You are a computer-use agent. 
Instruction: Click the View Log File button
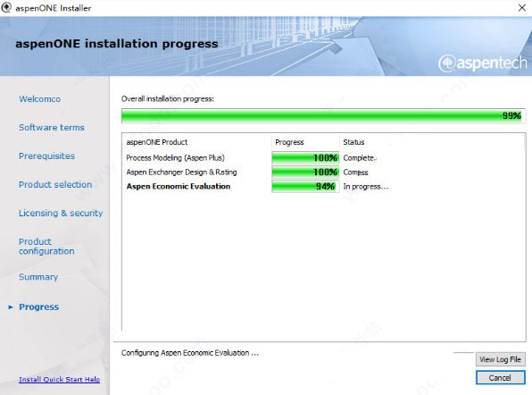pos(500,359)
